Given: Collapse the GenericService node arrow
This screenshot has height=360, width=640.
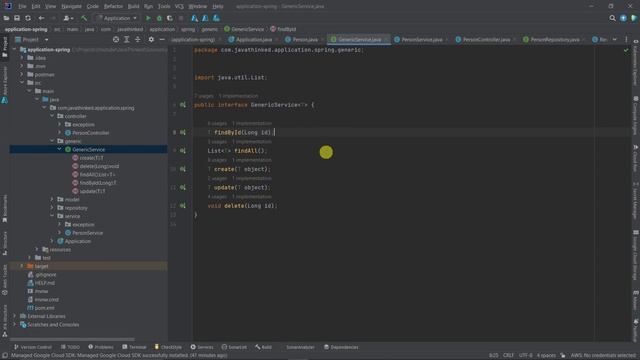Looking at the screenshot, I should pyautogui.click(x=60, y=149).
